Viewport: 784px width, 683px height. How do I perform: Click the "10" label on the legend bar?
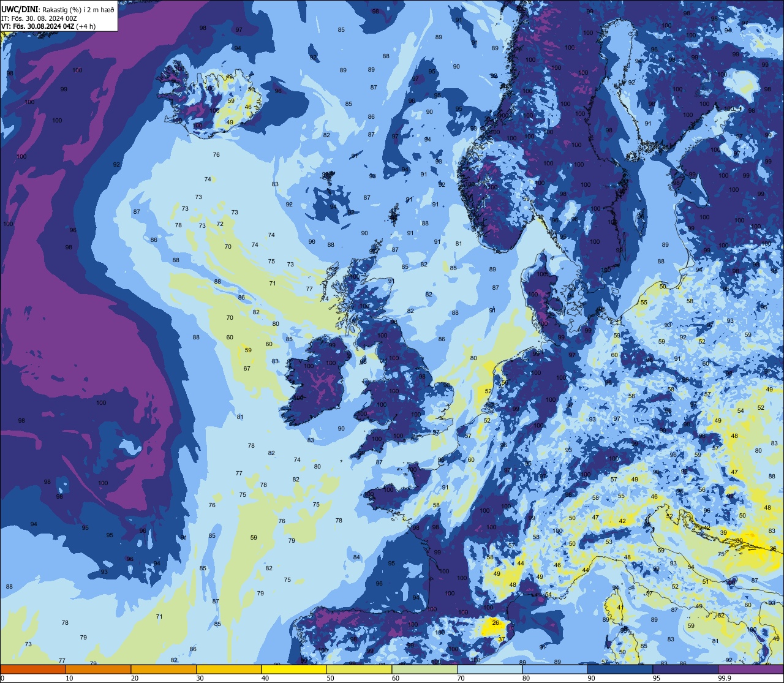pos(69,678)
